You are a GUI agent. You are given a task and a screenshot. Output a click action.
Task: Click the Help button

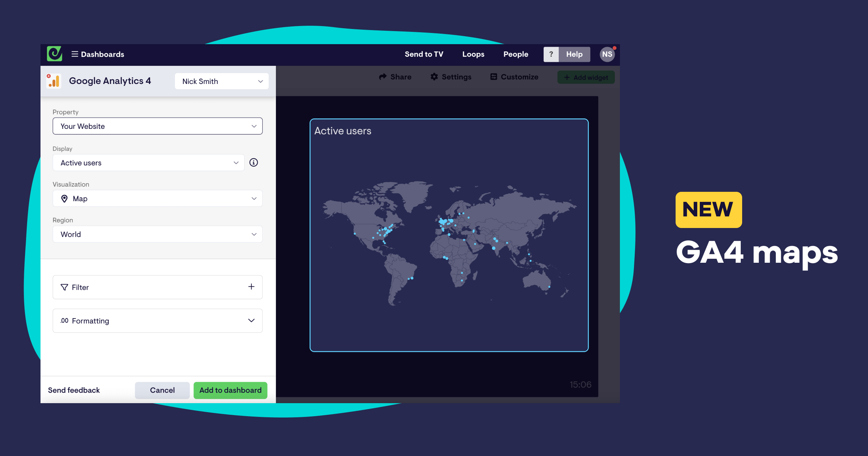coord(574,54)
